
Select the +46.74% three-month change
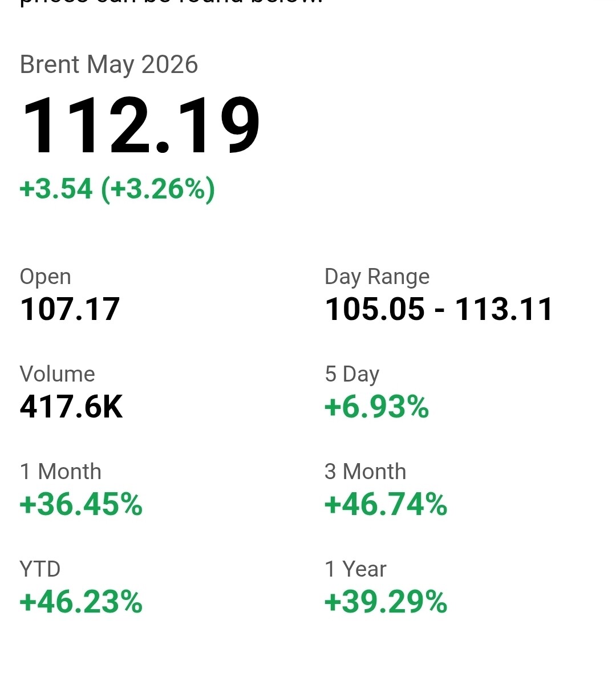(x=386, y=505)
